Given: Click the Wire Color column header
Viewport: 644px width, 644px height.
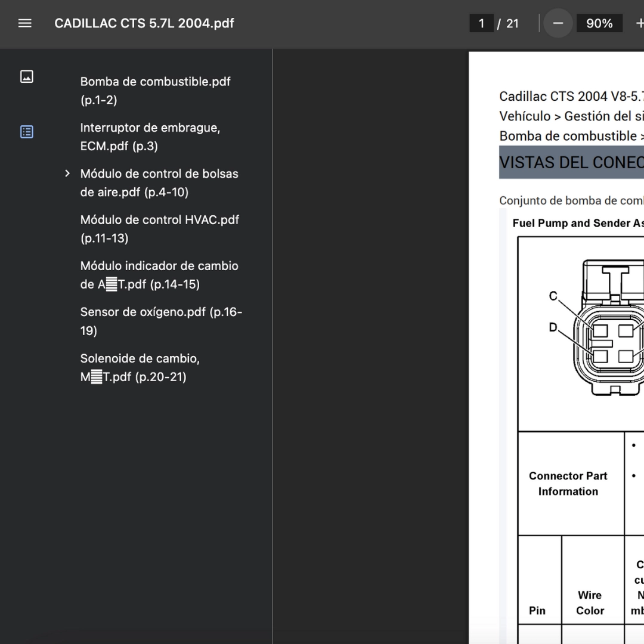Looking at the screenshot, I should coord(590,603).
